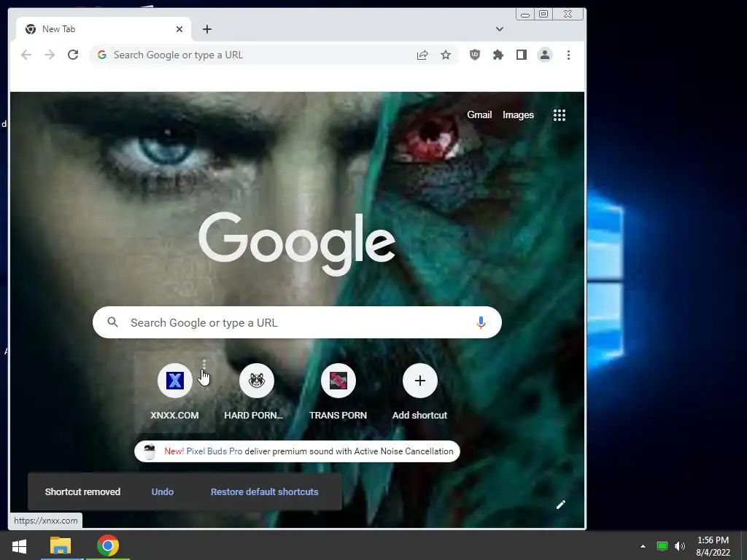
Task: Undo the shortcut removal
Action: [163, 492]
